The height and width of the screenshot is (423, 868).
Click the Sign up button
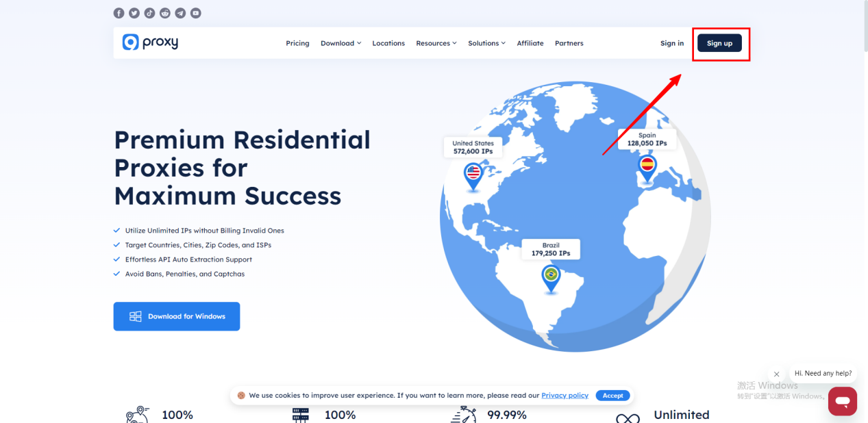click(x=719, y=43)
